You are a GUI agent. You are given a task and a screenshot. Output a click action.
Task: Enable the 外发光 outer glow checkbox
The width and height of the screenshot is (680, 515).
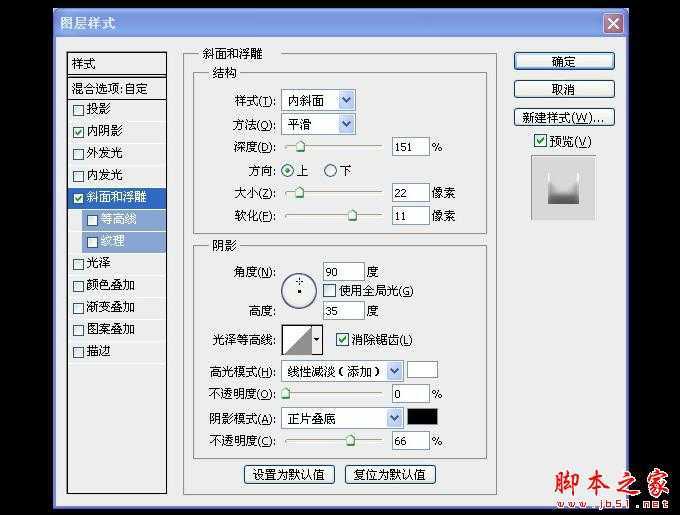[x=78, y=154]
